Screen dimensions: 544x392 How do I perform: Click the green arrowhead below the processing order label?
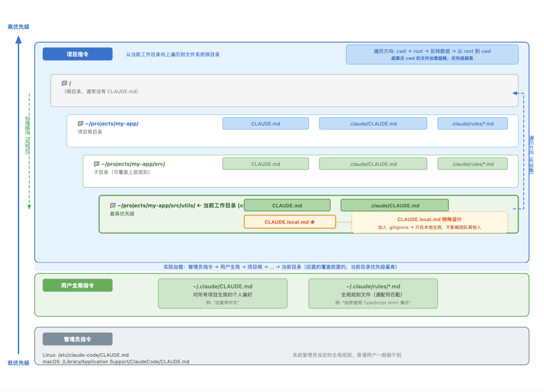(x=29, y=207)
